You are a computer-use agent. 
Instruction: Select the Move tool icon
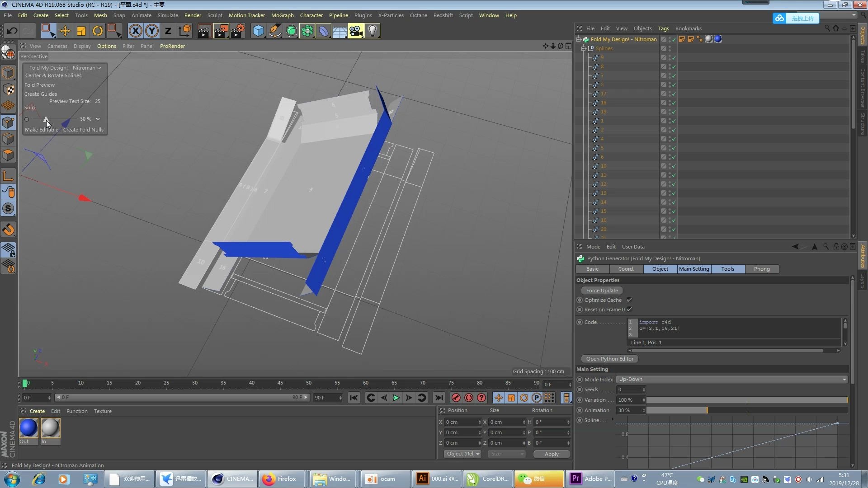(x=65, y=31)
